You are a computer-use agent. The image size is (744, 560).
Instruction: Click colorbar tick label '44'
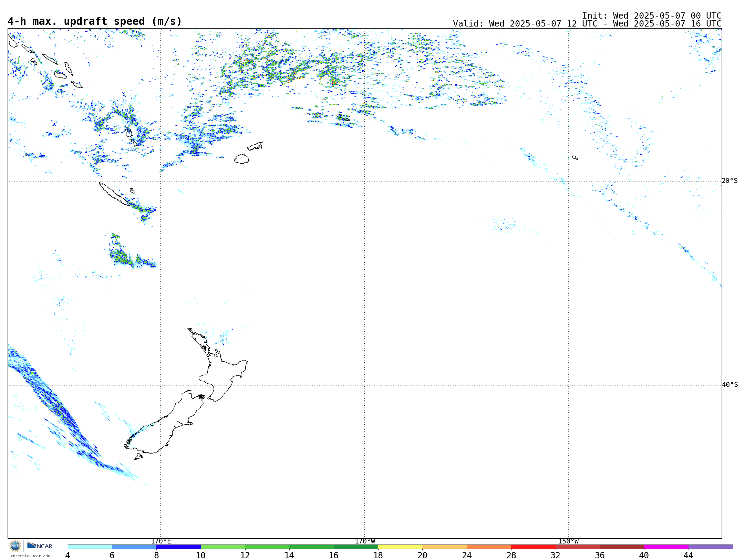pos(688,556)
